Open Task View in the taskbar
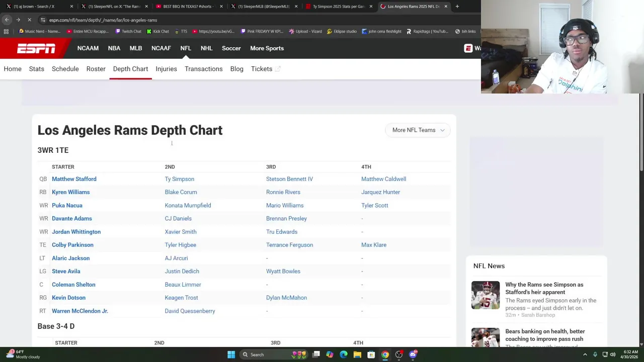 click(316, 354)
